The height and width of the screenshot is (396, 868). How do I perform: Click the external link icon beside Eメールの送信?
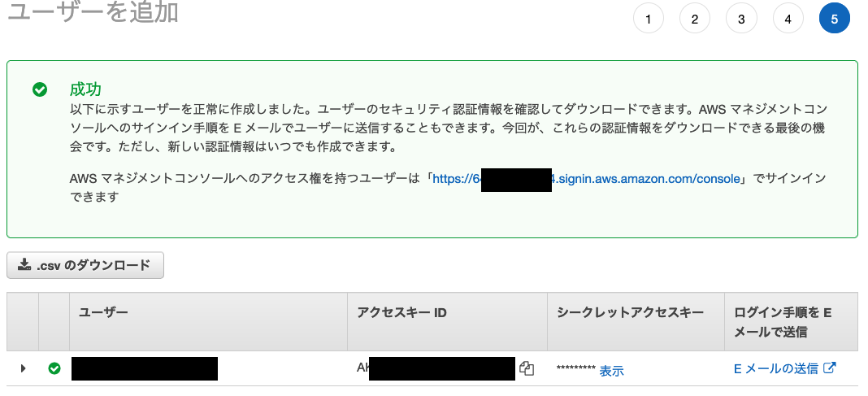pos(829,368)
